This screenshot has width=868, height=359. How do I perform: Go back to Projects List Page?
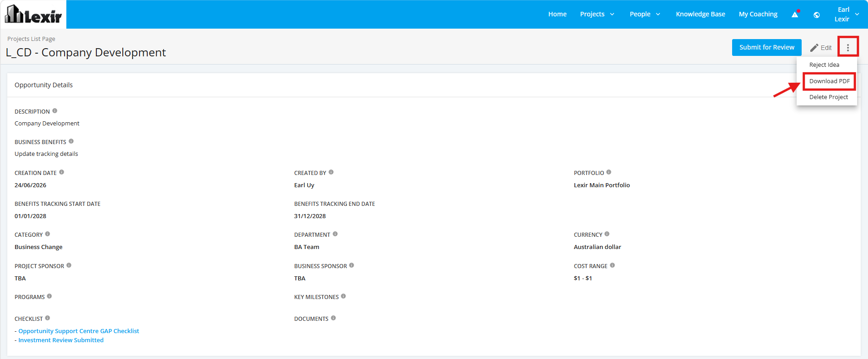(31, 39)
